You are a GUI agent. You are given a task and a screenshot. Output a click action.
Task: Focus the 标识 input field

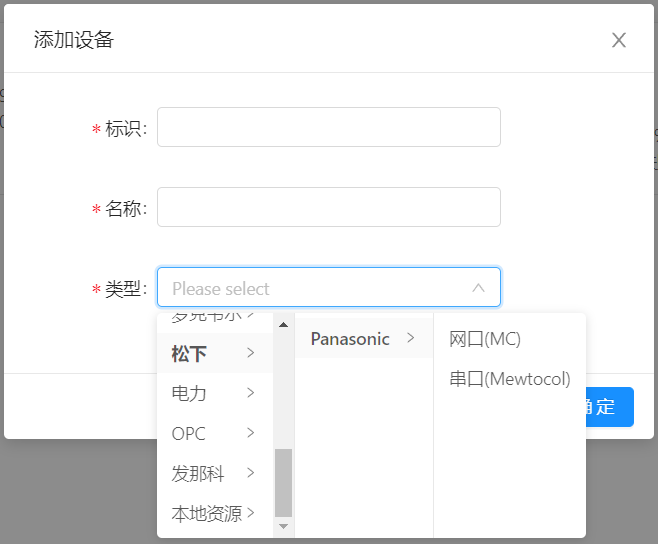coord(328,128)
